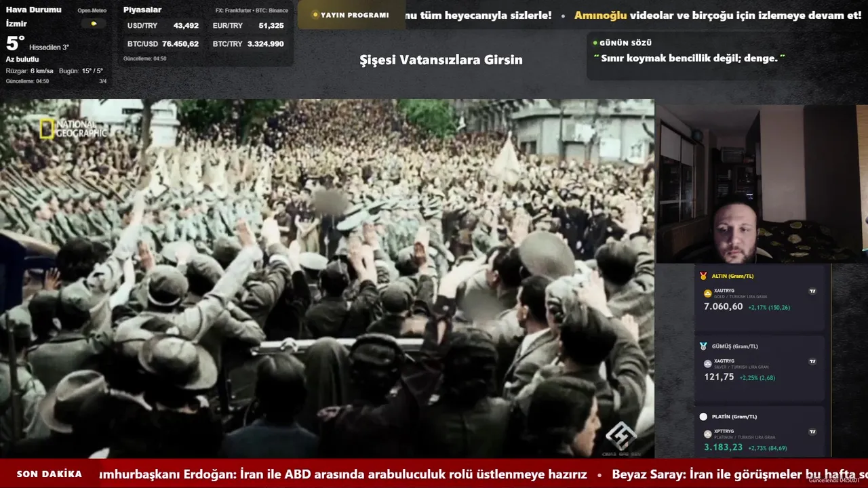Click the 3/4 page indicator in weather widget
This screenshot has height=488, width=868.
pos(103,81)
